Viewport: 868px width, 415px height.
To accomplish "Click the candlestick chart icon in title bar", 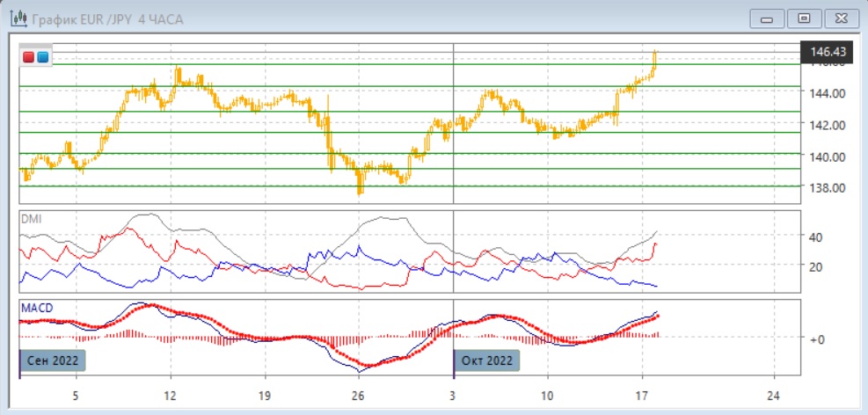I will click(15, 18).
